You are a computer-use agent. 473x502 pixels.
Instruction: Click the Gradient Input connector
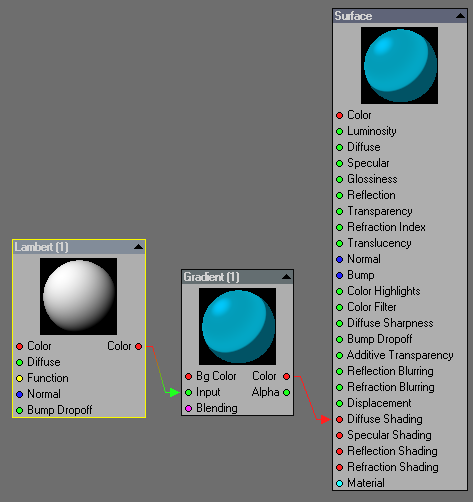pyautogui.click(x=188, y=392)
